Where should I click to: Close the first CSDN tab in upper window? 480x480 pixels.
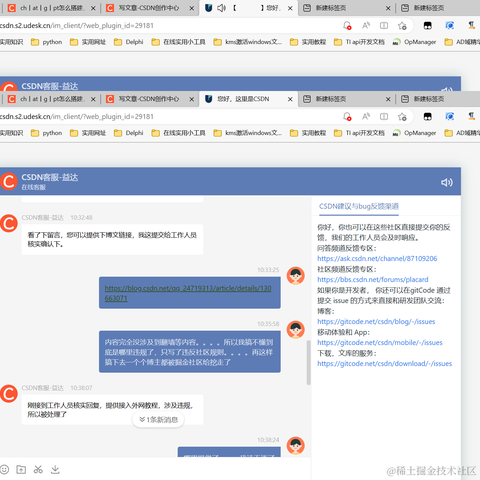coord(93,8)
